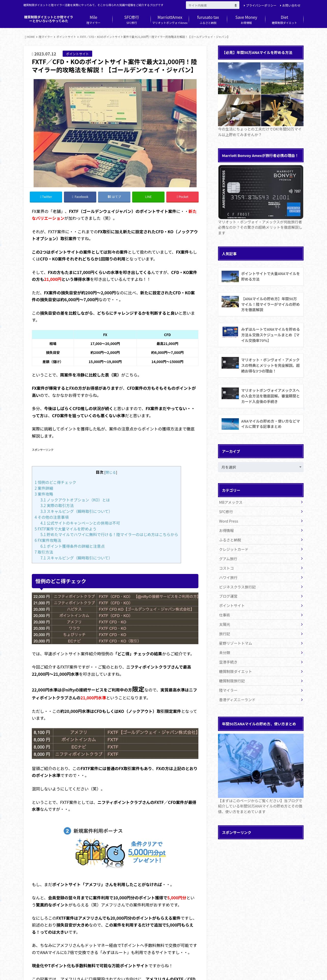Collapse the table of contents with 閉じる
327x980 pixels.
pyautogui.click(x=111, y=472)
